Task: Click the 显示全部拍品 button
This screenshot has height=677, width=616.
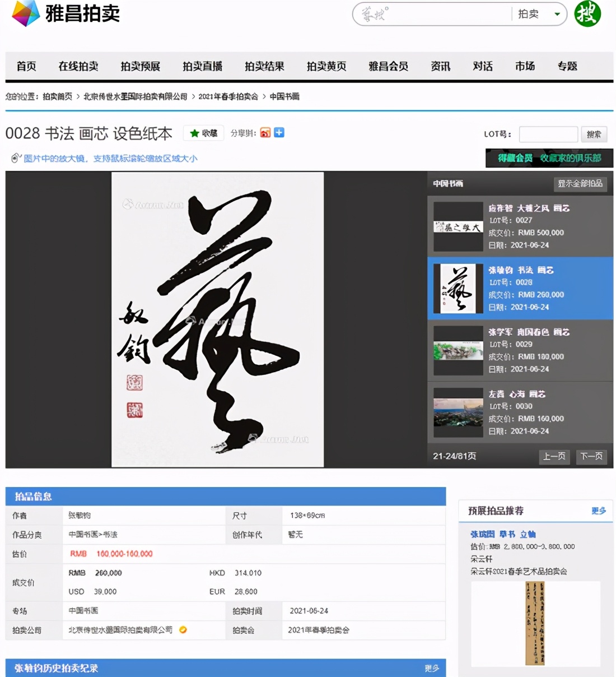Action: click(580, 184)
